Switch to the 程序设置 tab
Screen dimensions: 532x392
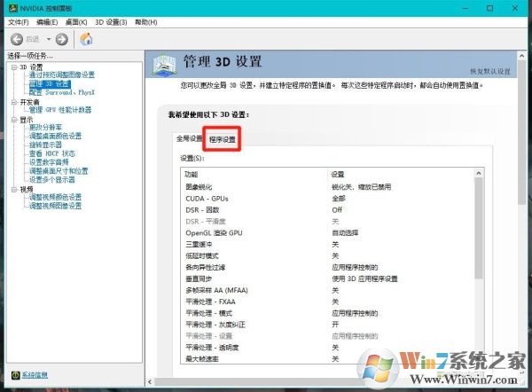223,139
